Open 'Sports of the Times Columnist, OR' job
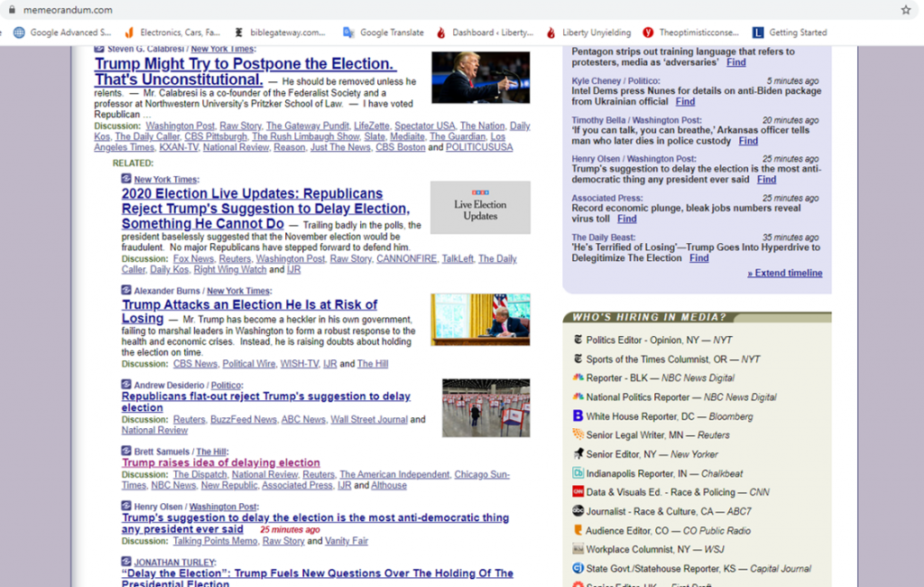 tap(673, 359)
